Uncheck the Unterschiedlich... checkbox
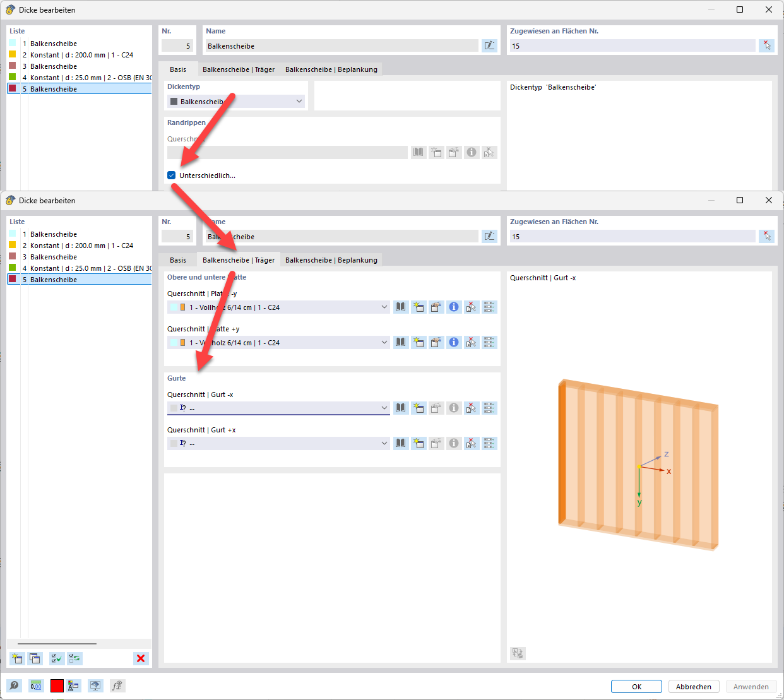This screenshot has width=784, height=700. pyautogui.click(x=172, y=175)
